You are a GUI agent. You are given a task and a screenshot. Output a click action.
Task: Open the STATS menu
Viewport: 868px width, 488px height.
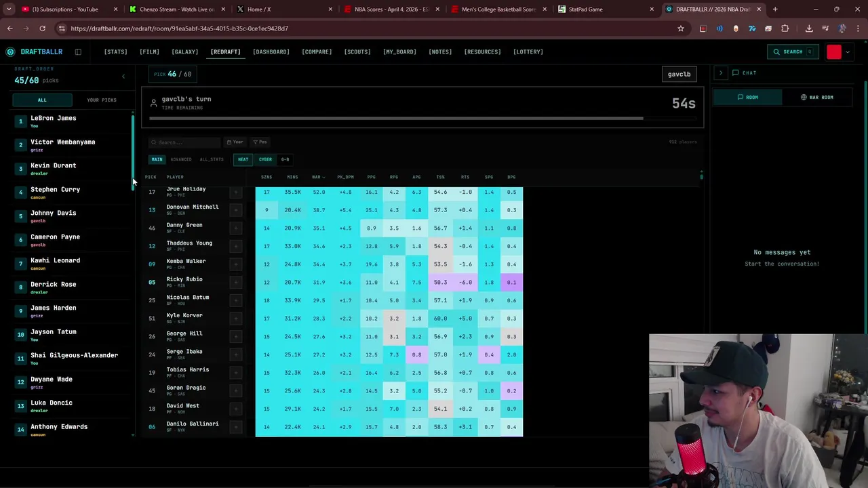[115, 52]
